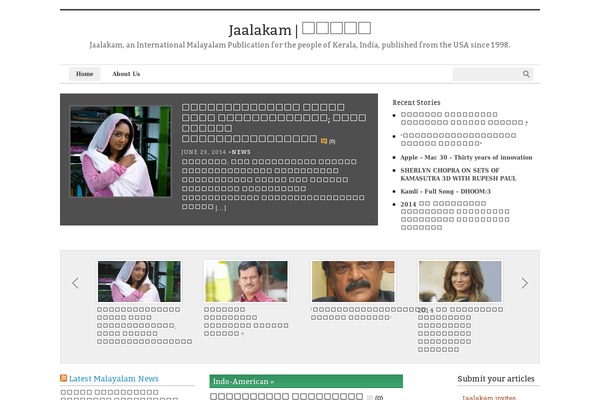Open the Home menu item
This screenshot has width=600, height=400.
(x=85, y=74)
